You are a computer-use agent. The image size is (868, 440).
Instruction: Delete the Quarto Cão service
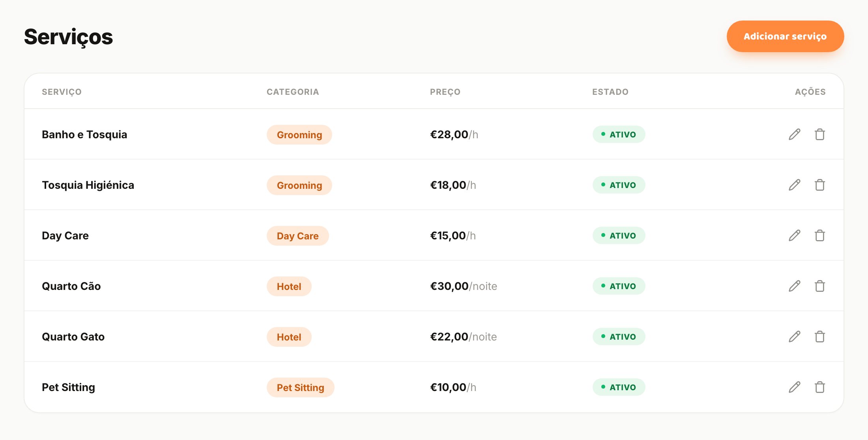pyautogui.click(x=820, y=286)
